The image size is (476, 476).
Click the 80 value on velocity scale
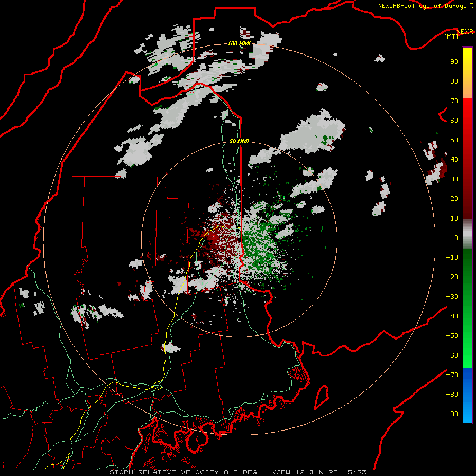pos(454,81)
